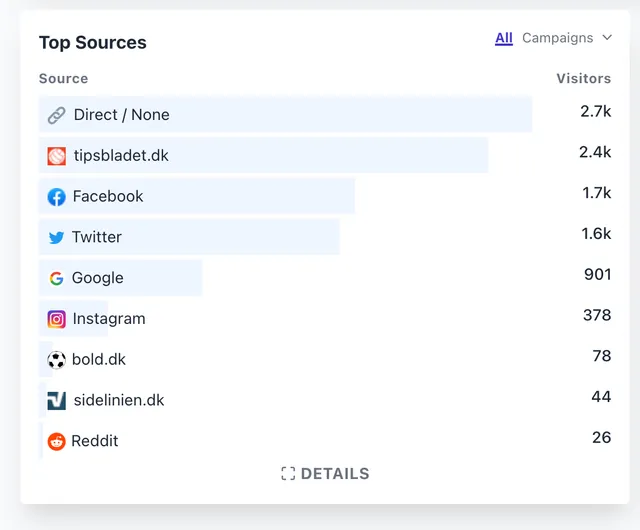Click the Twitter bird icon
The height and width of the screenshot is (530, 640).
click(x=56, y=238)
